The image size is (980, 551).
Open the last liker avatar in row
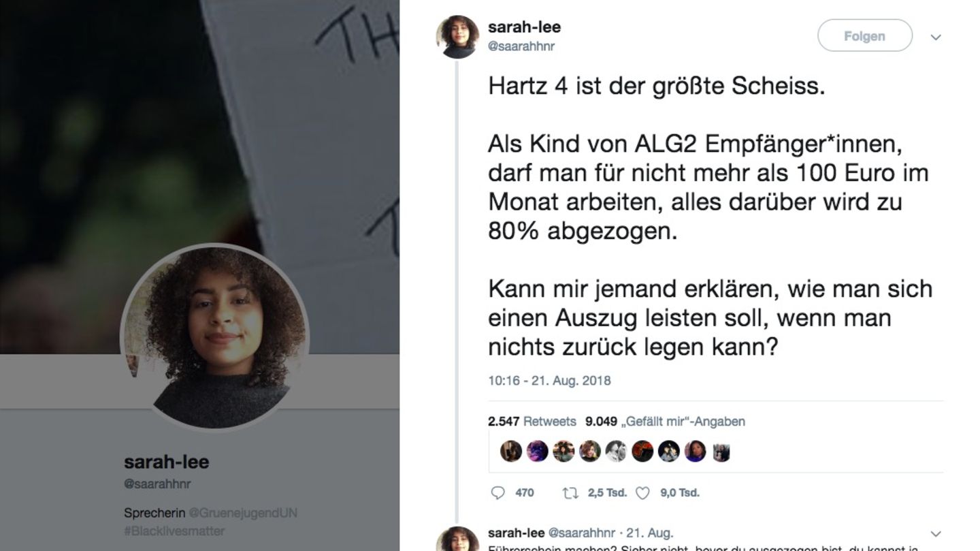(x=721, y=451)
